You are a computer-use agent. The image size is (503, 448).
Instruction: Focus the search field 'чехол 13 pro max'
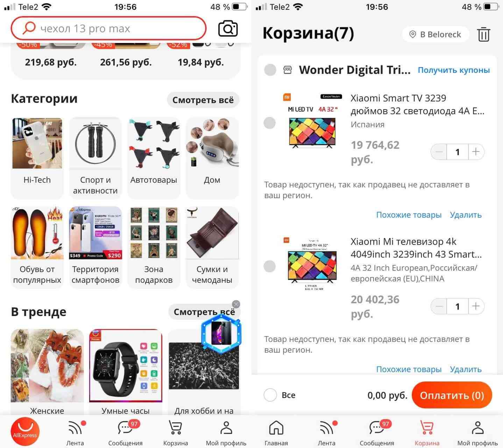click(x=108, y=28)
